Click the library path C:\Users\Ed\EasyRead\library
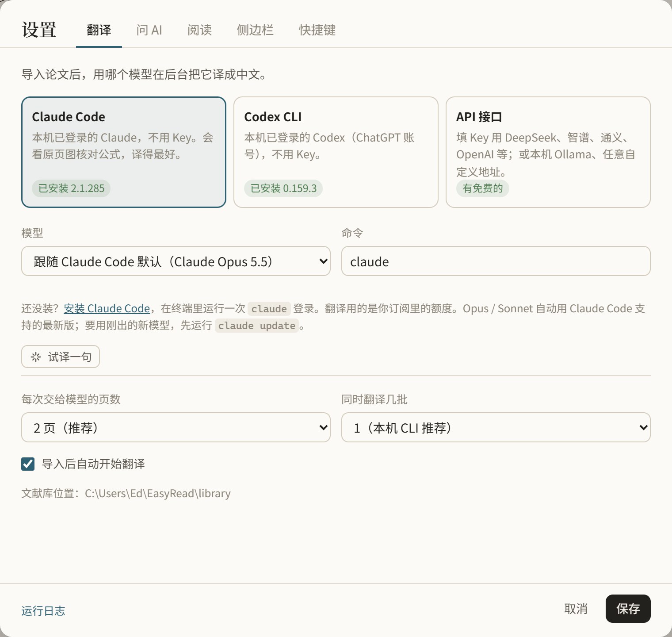The width and height of the screenshot is (672, 637). tap(158, 493)
